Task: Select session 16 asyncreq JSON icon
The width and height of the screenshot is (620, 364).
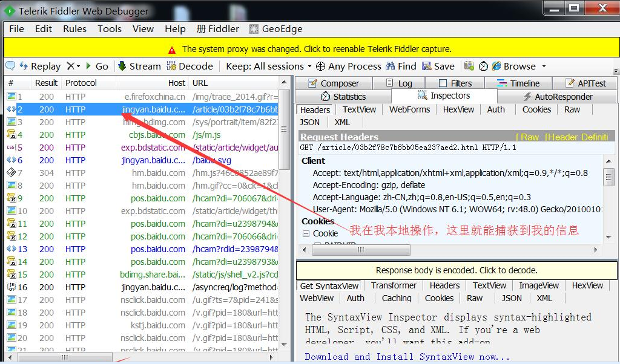Action: point(11,287)
